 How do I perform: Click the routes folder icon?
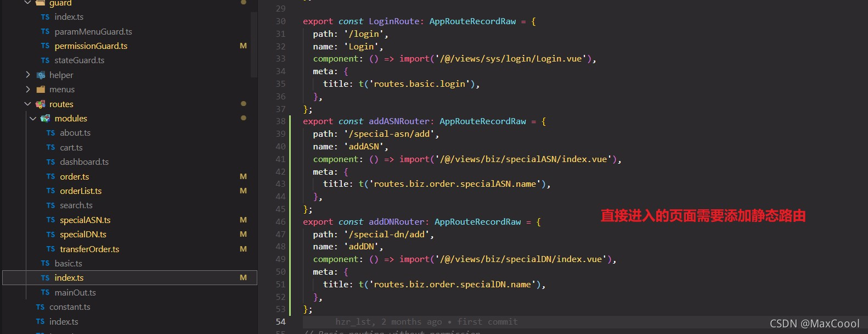click(41, 104)
